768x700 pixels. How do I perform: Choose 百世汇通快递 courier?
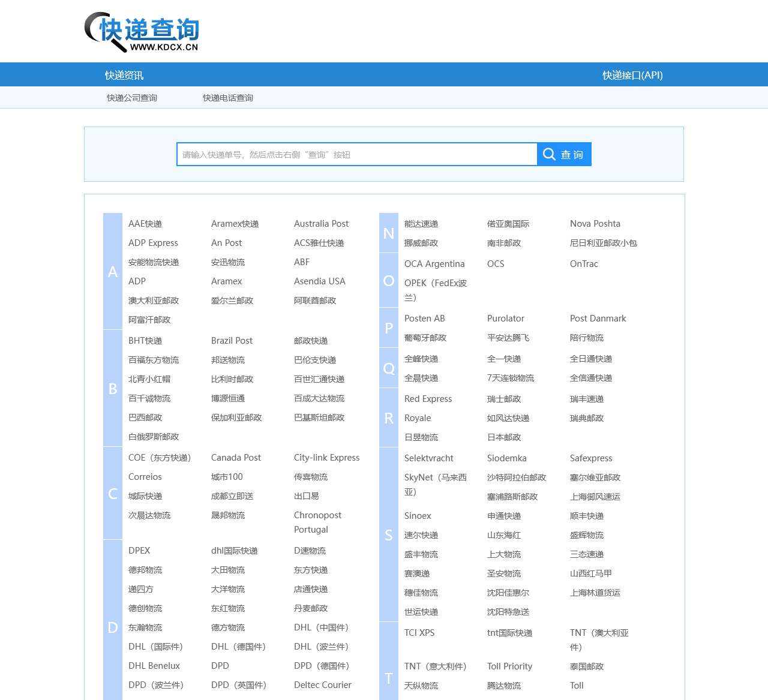pyautogui.click(x=319, y=379)
